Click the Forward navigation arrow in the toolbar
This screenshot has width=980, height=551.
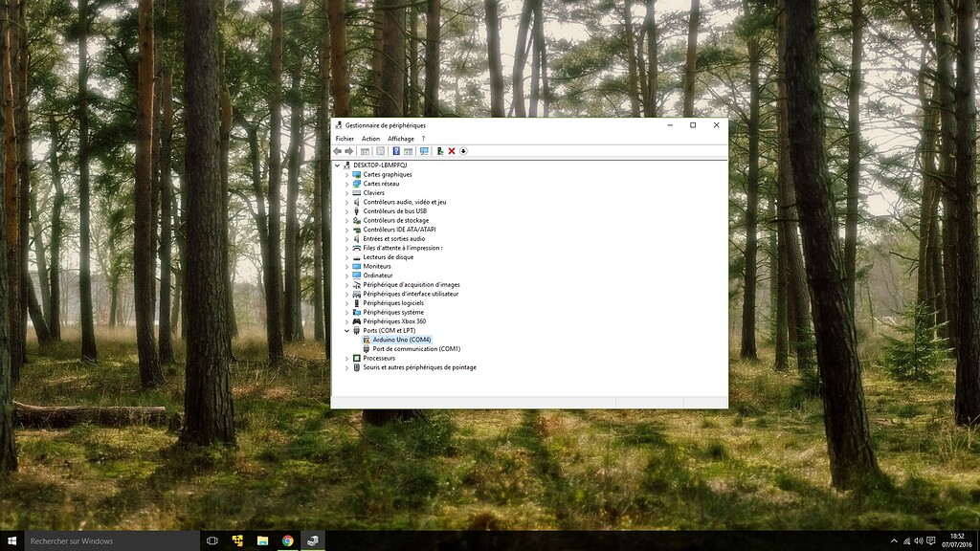pos(350,151)
